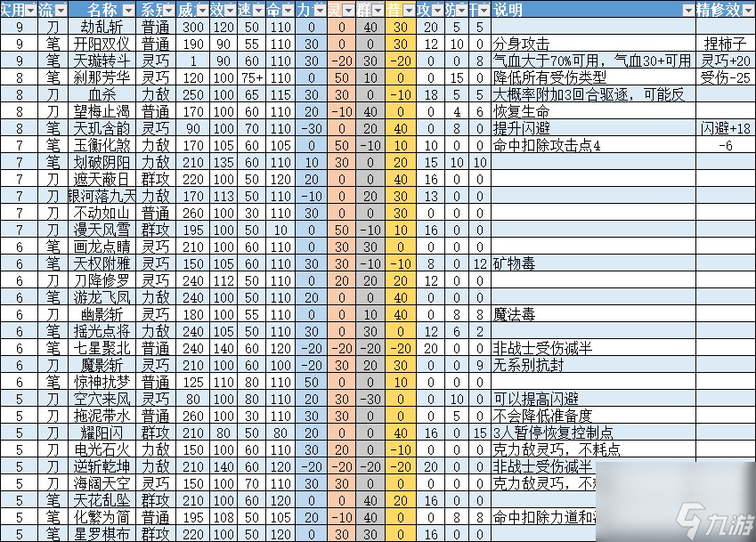
Task: Select the 分身攻击 description cell
Action: (x=593, y=44)
